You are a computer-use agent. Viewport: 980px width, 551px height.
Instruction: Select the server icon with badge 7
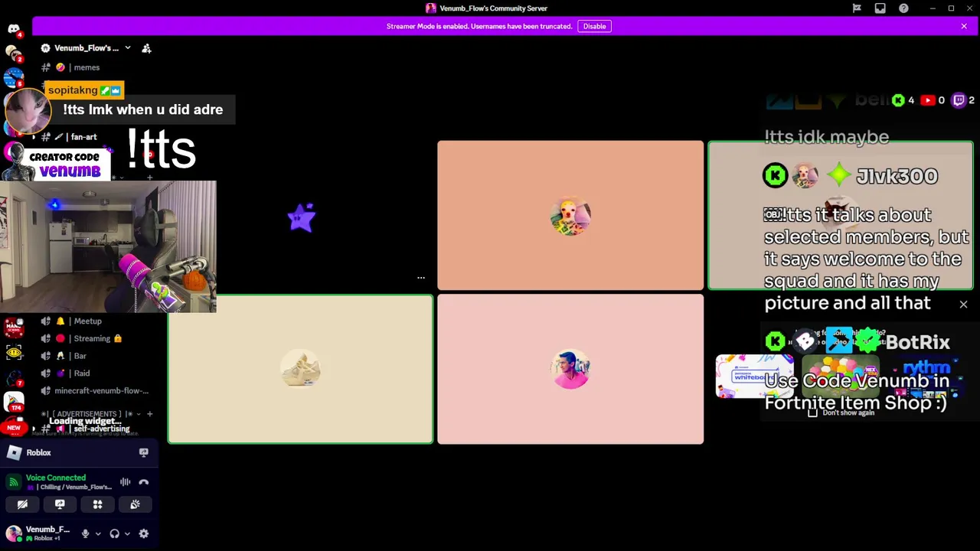[x=13, y=377]
